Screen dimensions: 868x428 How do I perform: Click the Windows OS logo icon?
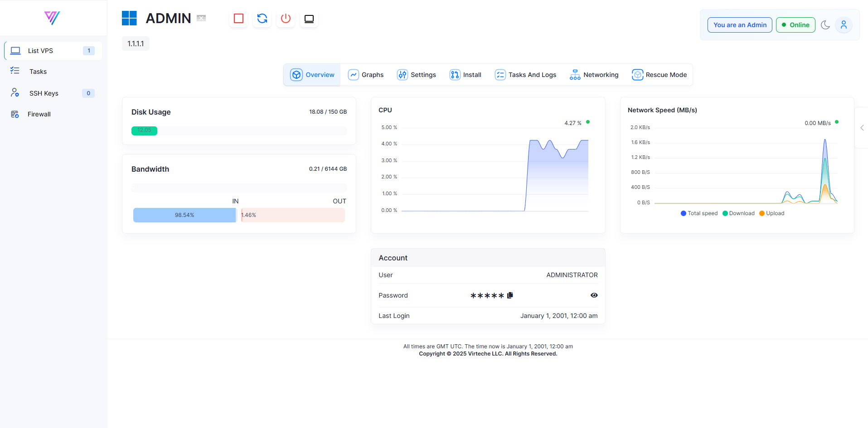click(129, 18)
